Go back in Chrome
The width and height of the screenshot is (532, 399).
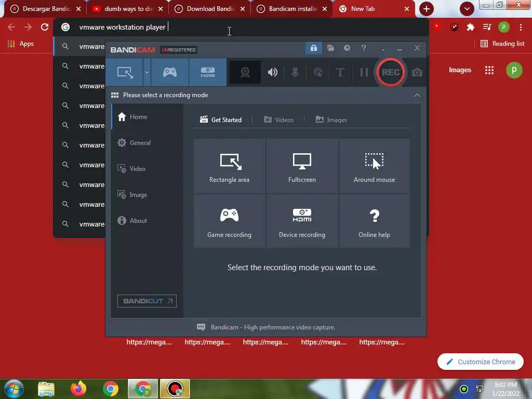[11, 27]
